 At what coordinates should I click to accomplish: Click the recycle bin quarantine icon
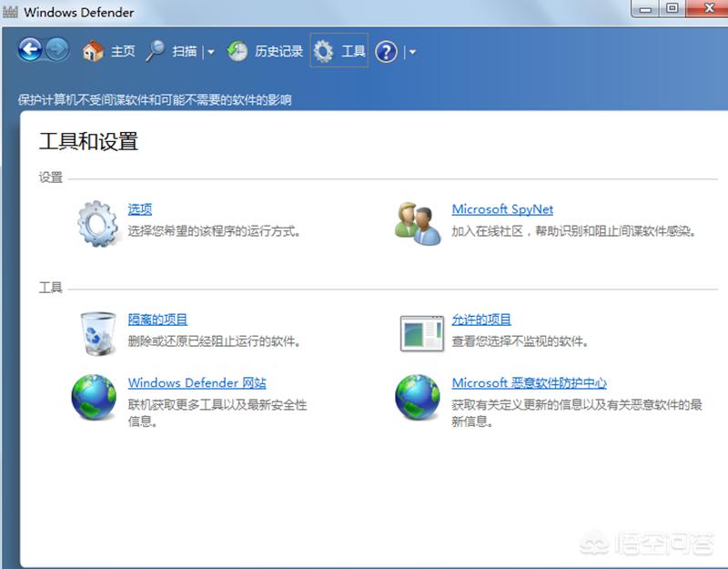tap(97, 332)
